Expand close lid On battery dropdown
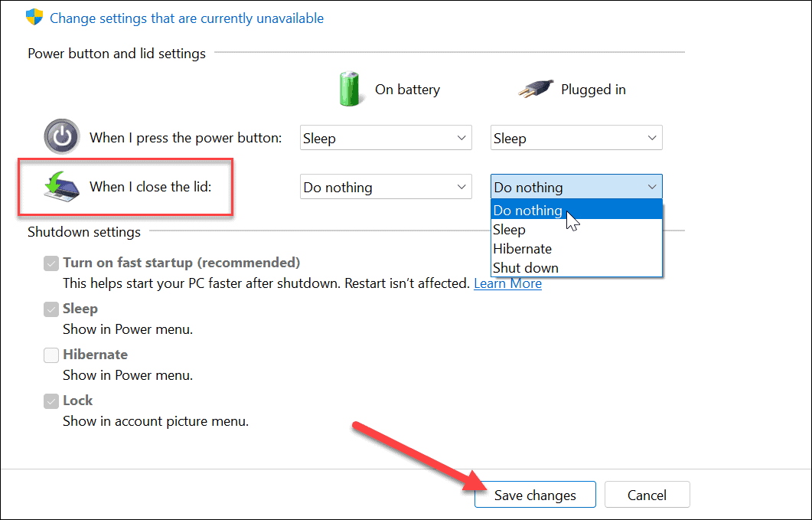The width and height of the screenshot is (812, 520). pyautogui.click(x=386, y=188)
